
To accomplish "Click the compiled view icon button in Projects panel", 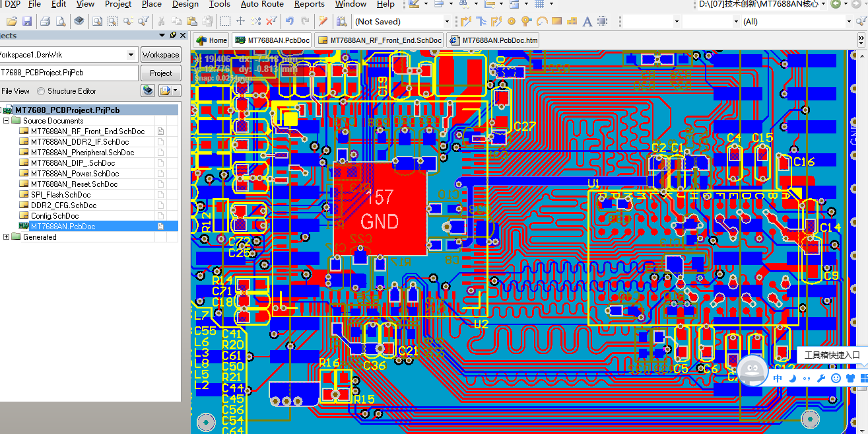I will pos(149,90).
